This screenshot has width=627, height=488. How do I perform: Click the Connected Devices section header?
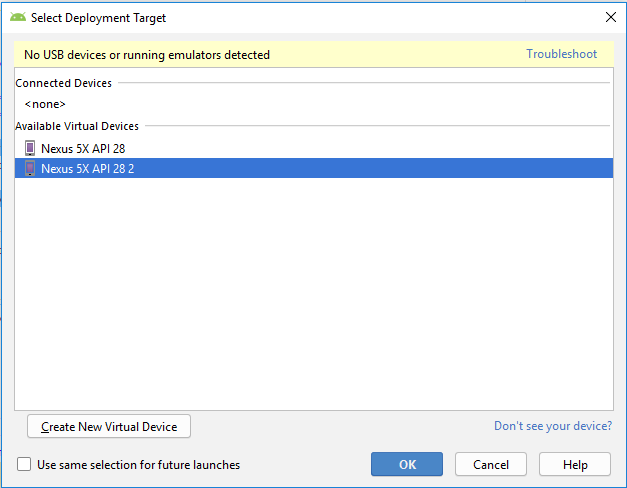tap(64, 83)
